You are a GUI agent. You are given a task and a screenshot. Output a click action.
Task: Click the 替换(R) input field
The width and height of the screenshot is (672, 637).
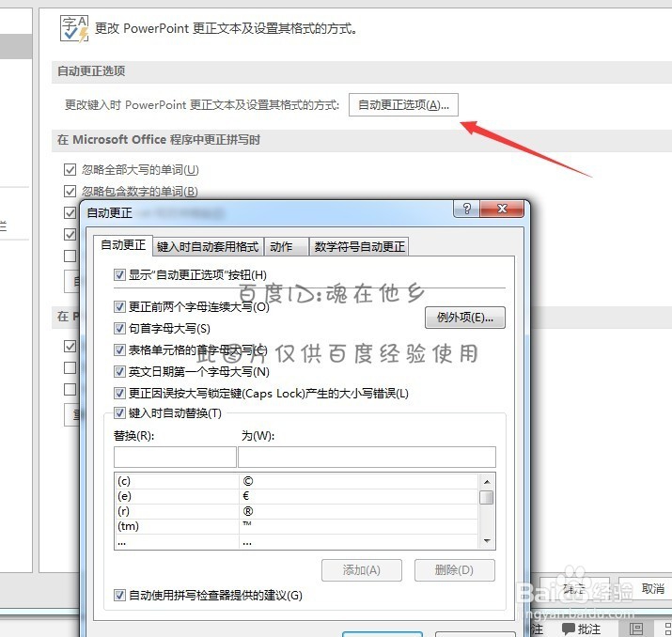(x=175, y=457)
